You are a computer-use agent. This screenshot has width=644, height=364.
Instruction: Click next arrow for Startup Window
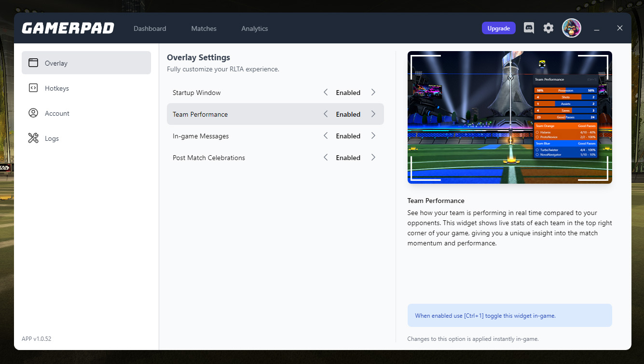point(373,92)
